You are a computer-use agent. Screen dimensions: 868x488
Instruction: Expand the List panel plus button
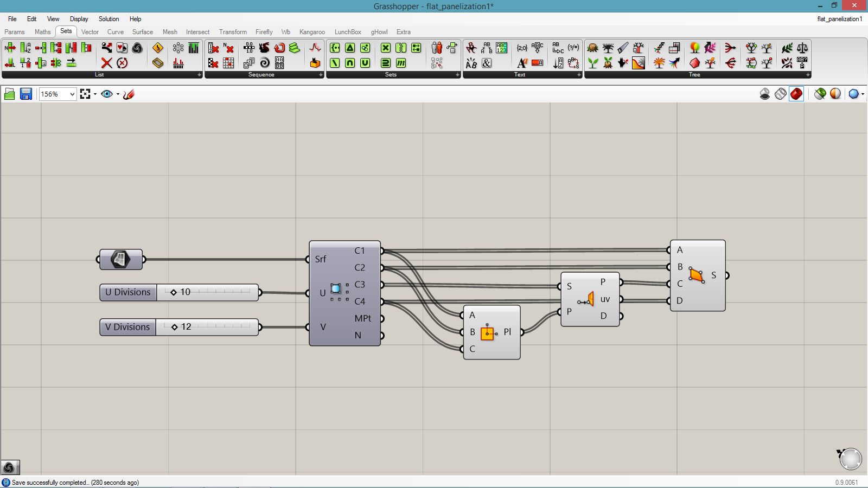coord(199,75)
